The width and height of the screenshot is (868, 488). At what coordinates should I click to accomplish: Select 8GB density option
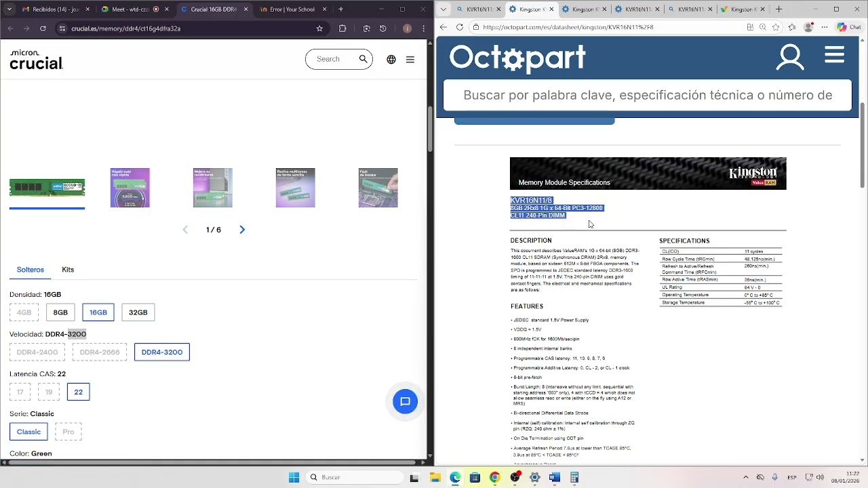coord(60,312)
